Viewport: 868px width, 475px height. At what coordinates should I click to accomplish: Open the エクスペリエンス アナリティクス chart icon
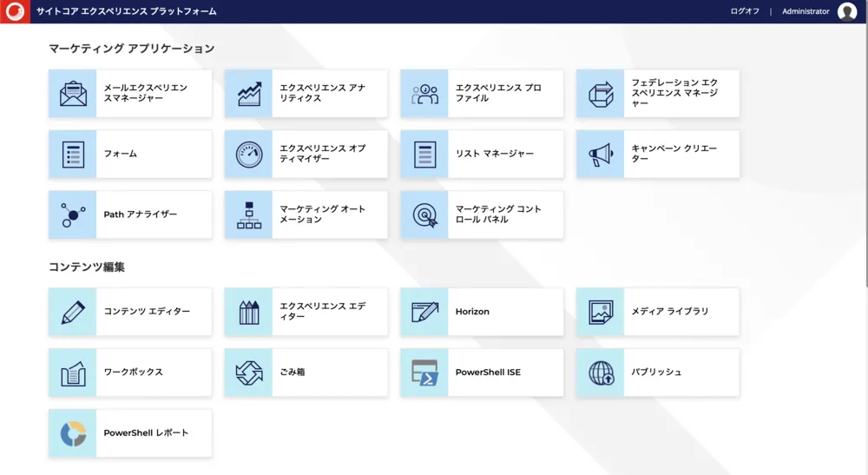click(248, 94)
